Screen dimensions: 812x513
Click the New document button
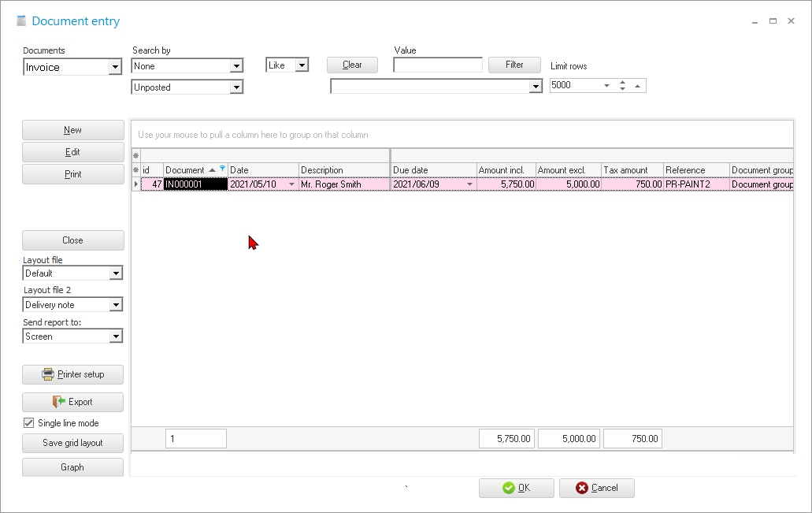coord(72,130)
